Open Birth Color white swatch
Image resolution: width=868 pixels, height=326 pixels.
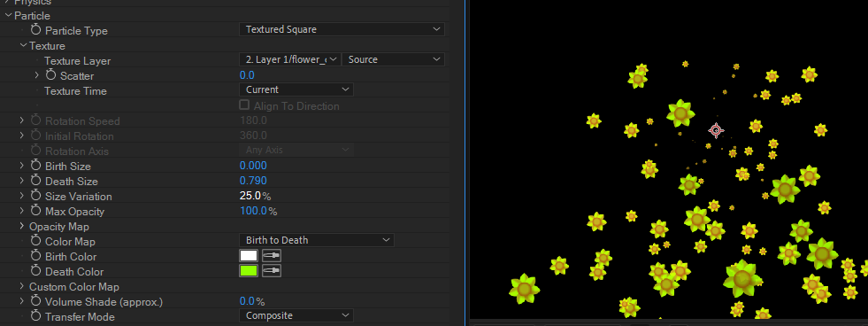pyautogui.click(x=249, y=256)
